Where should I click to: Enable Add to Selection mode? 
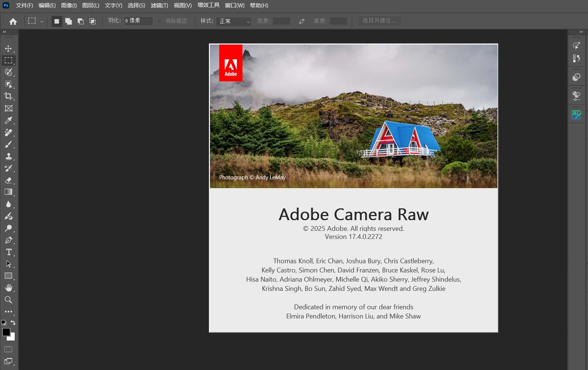(x=69, y=21)
